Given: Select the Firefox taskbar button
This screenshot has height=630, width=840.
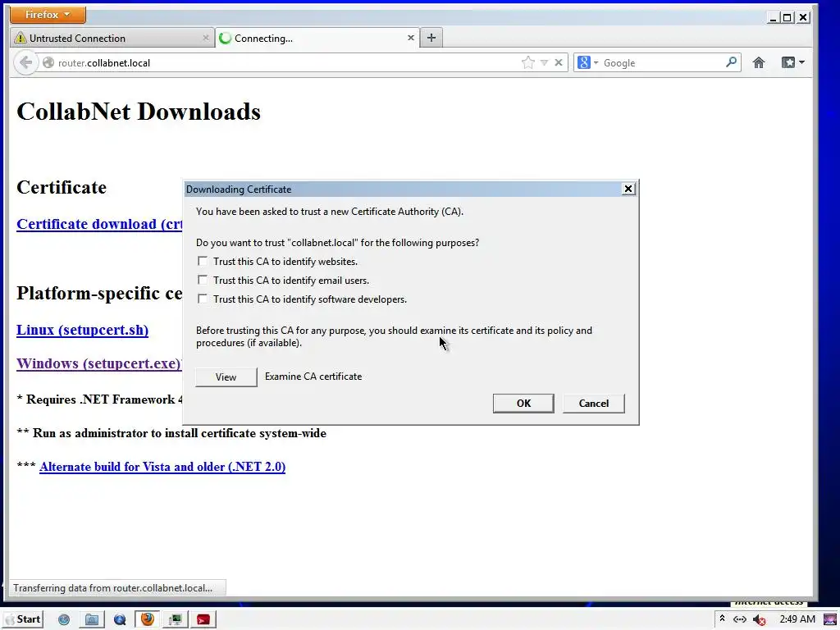Looking at the screenshot, I should coord(148,619).
